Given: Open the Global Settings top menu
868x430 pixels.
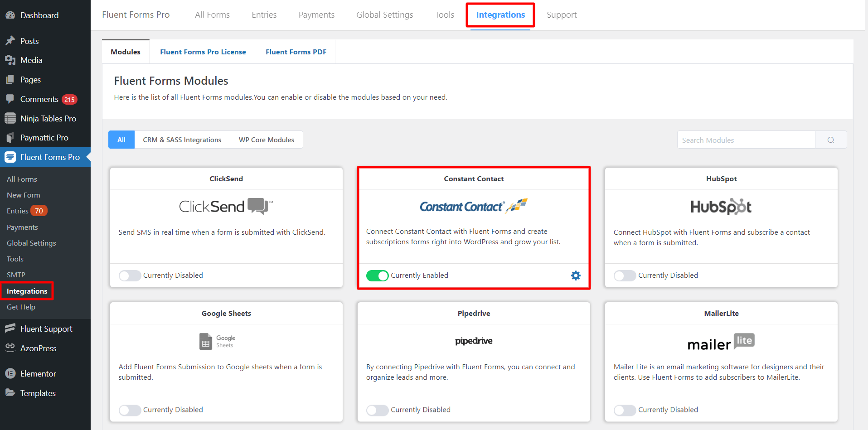Looking at the screenshot, I should pos(384,15).
